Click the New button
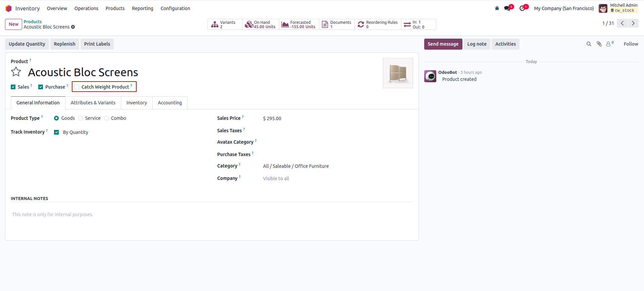 click(14, 24)
